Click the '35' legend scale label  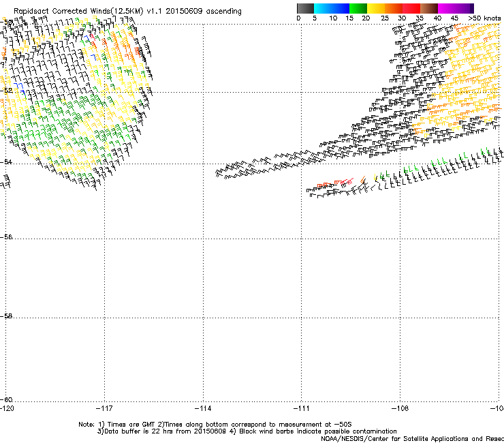coord(420,18)
